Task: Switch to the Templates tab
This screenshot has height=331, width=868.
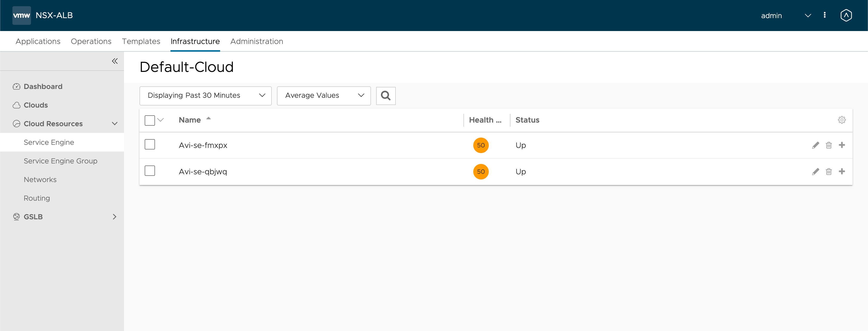Action: (x=141, y=41)
